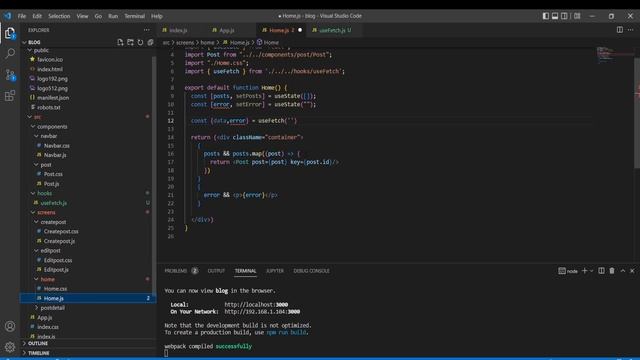Collapse all folders in Explorer
Viewport: 640px width, 360px height.
point(150,42)
